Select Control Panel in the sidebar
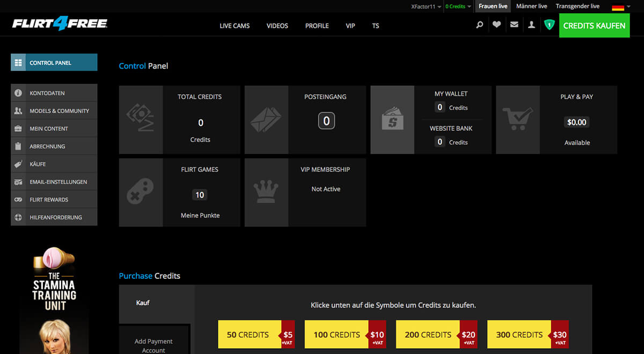This screenshot has height=354, width=644. (54, 63)
